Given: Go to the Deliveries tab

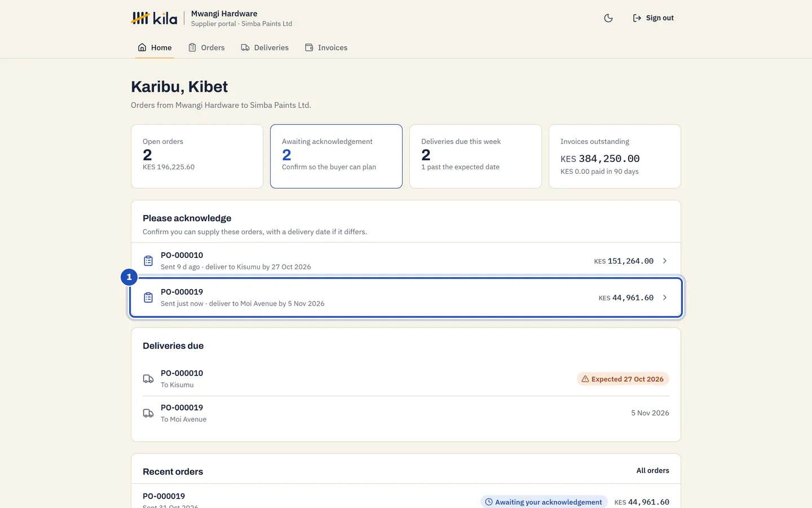Looking at the screenshot, I should [x=264, y=47].
